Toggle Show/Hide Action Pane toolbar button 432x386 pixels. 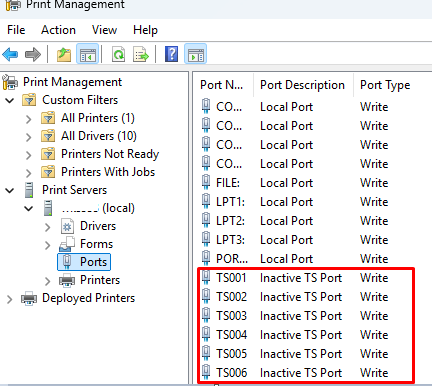[x=195, y=54]
